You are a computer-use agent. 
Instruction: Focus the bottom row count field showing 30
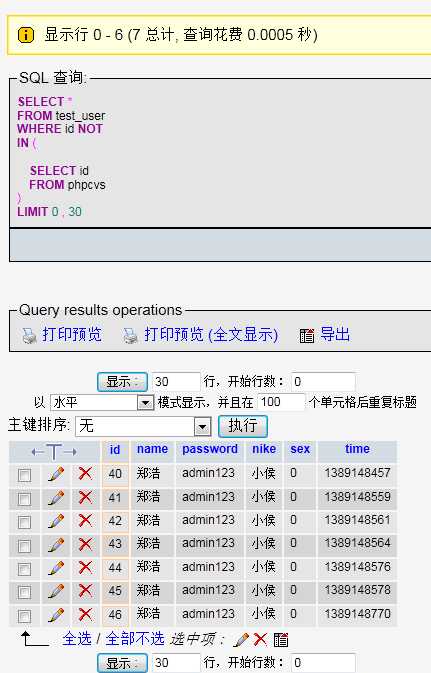[176, 663]
